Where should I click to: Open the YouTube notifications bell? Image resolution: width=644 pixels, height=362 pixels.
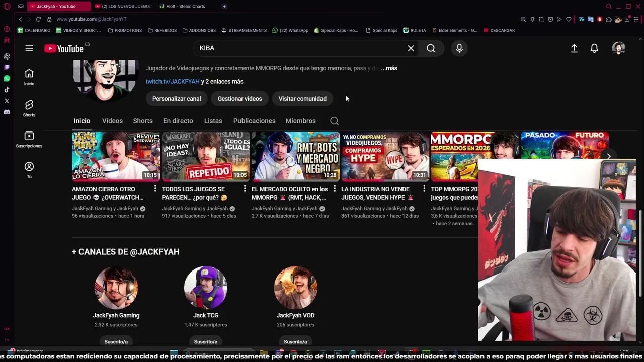click(594, 48)
